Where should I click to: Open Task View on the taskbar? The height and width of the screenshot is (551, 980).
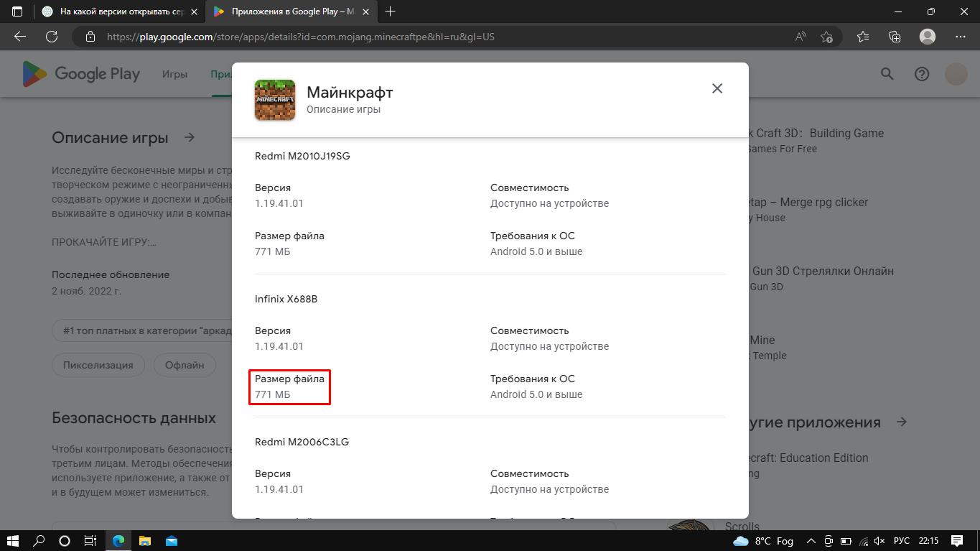tap(90, 540)
